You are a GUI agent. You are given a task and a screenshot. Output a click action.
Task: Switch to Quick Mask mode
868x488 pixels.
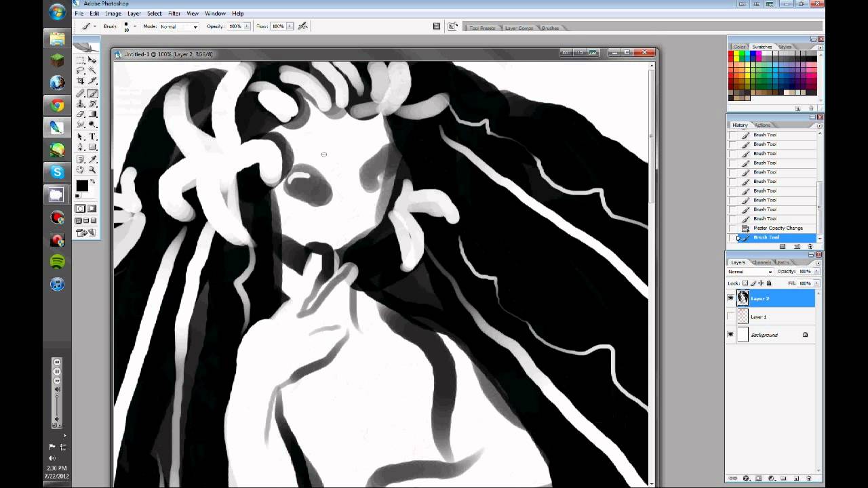coord(92,209)
